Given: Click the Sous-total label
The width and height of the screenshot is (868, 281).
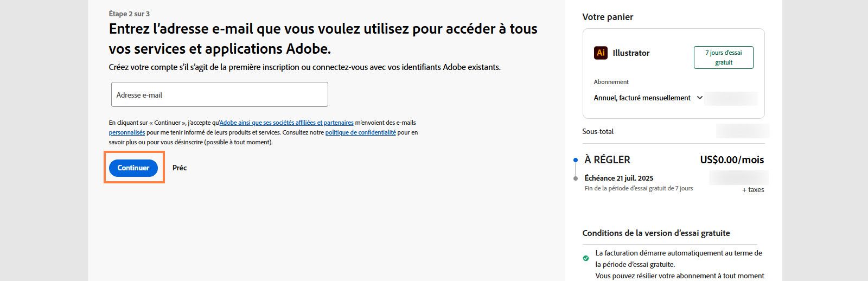Looking at the screenshot, I should [598, 131].
